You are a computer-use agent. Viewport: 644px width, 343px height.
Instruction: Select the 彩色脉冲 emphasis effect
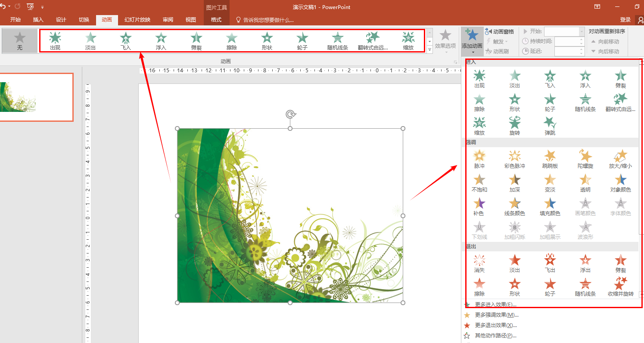515,159
